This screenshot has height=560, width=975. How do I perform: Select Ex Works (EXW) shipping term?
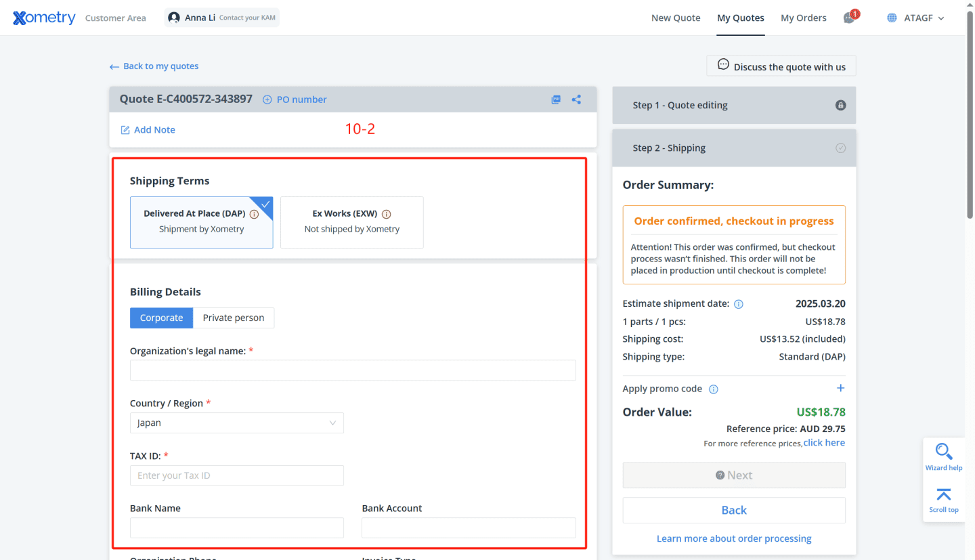[351, 222]
